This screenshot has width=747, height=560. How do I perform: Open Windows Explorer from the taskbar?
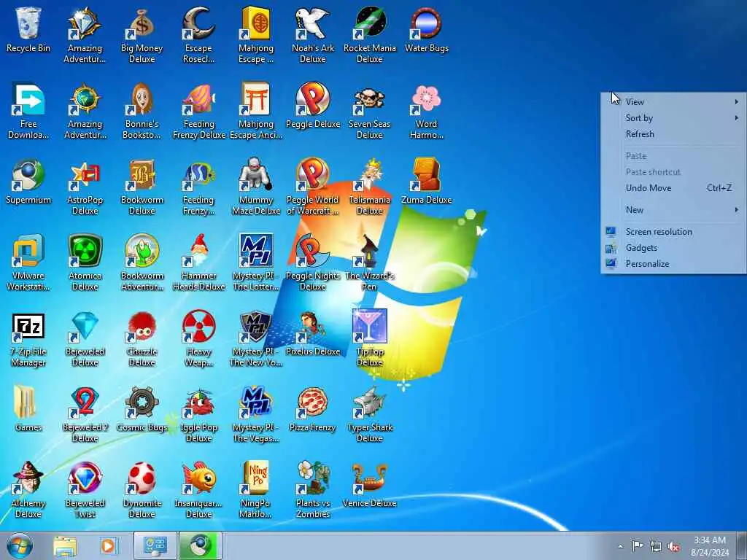point(65,545)
